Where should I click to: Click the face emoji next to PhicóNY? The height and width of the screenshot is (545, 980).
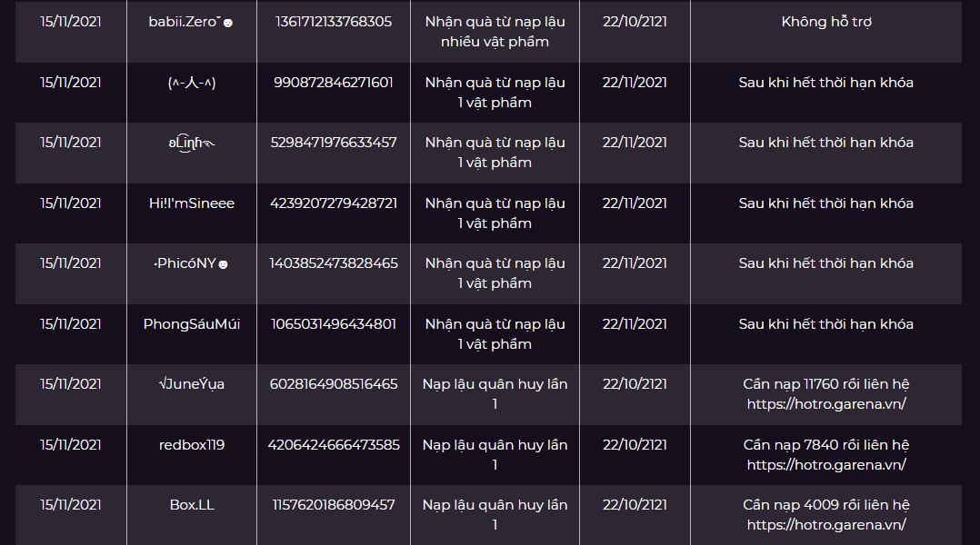(x=223, y=264)
